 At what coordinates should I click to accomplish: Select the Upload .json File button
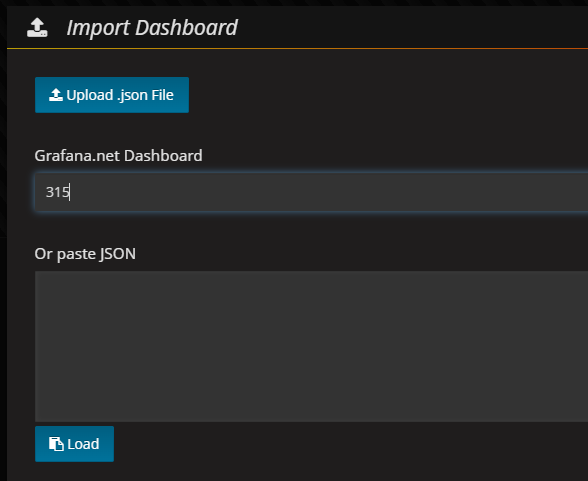click(x=112, y=95)
